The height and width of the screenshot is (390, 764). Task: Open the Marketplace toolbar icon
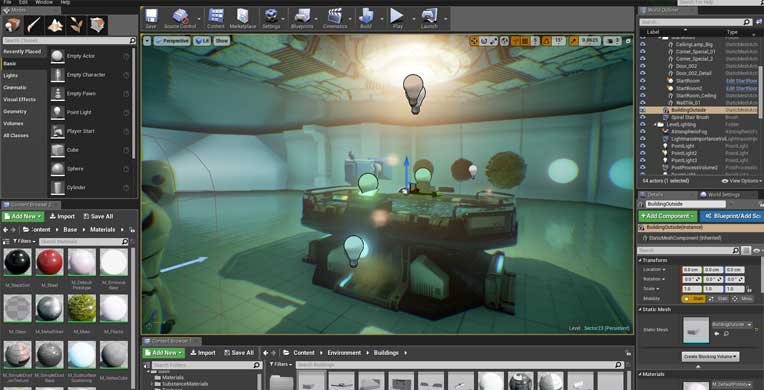click(243, 18)
